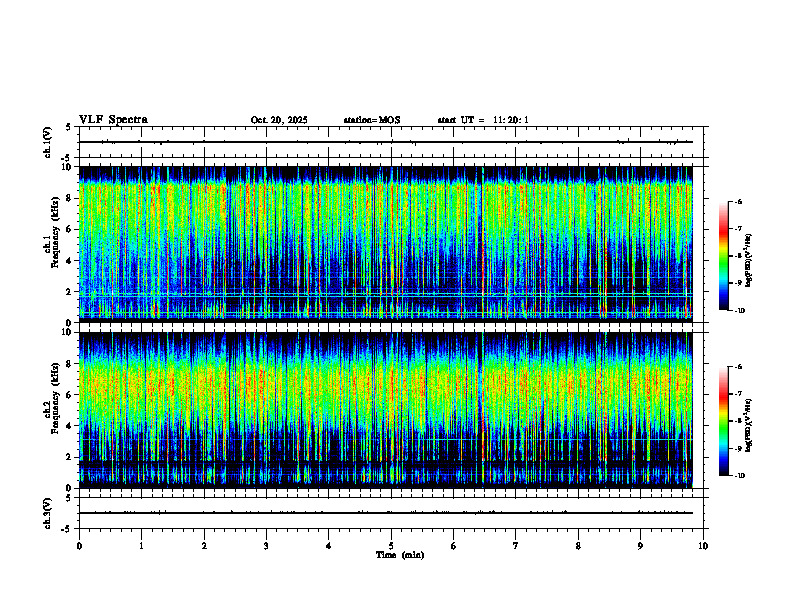This screenshot has height=612, width=792.
Task: Click the time axis tick label "6"
Action: tap(454, 546)
